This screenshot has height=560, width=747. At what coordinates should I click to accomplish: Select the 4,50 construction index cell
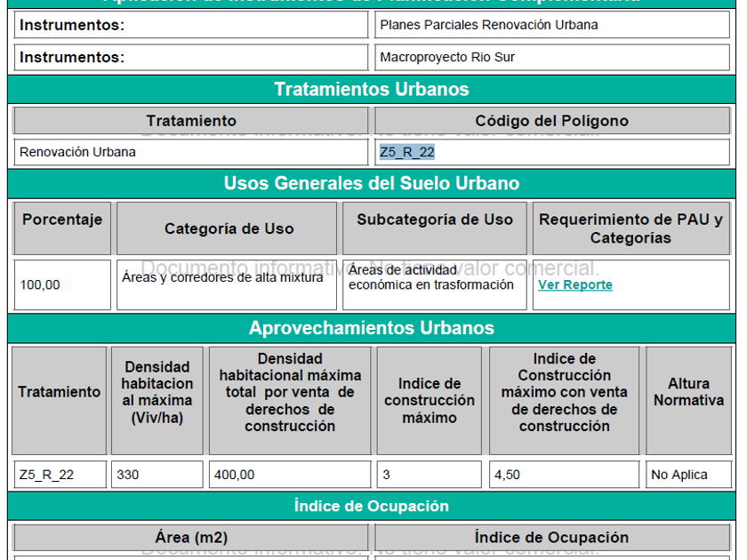[x=564, y=475]
